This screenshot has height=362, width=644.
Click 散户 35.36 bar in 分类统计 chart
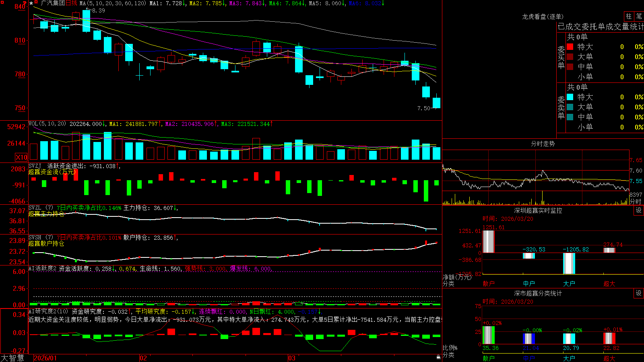point(488,335)
